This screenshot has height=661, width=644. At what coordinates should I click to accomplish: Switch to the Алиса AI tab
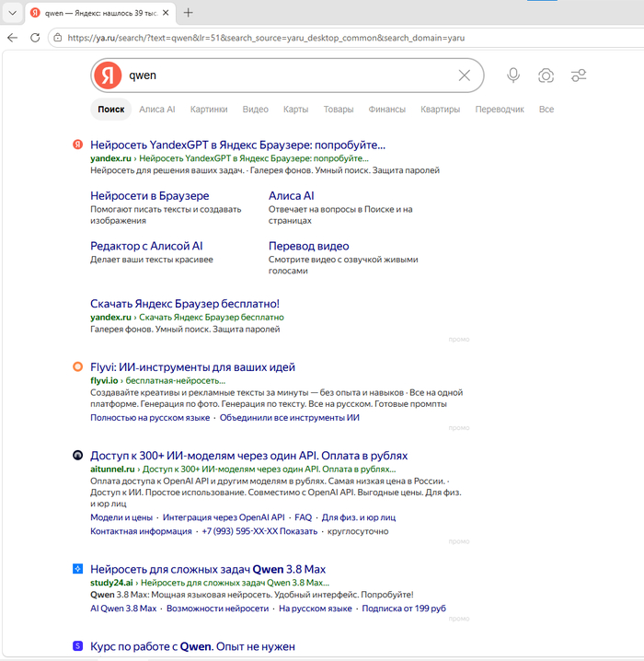(x=157, y=110)
